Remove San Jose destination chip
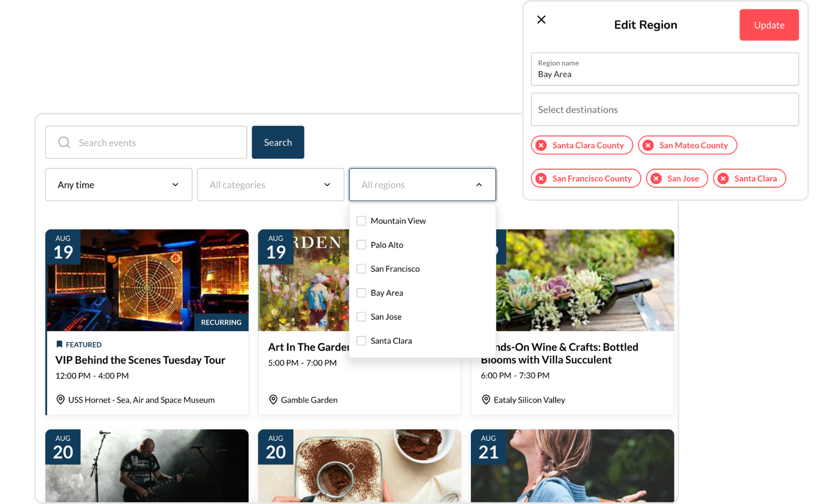Screen dimensions: 840x504 (x=656, y=179)
